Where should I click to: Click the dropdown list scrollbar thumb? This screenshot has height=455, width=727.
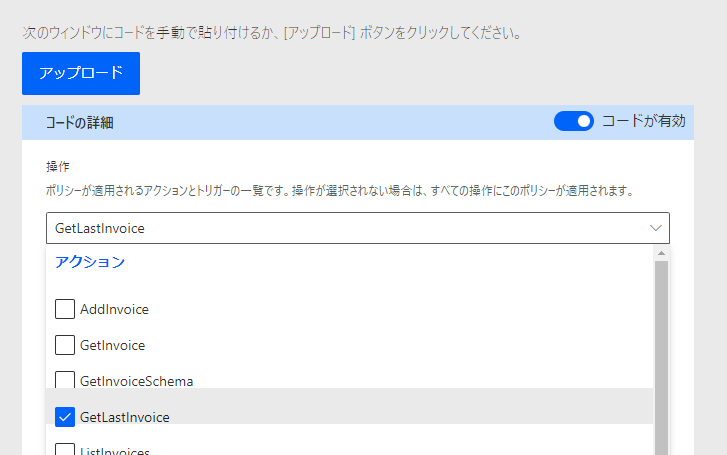[661, 350]
